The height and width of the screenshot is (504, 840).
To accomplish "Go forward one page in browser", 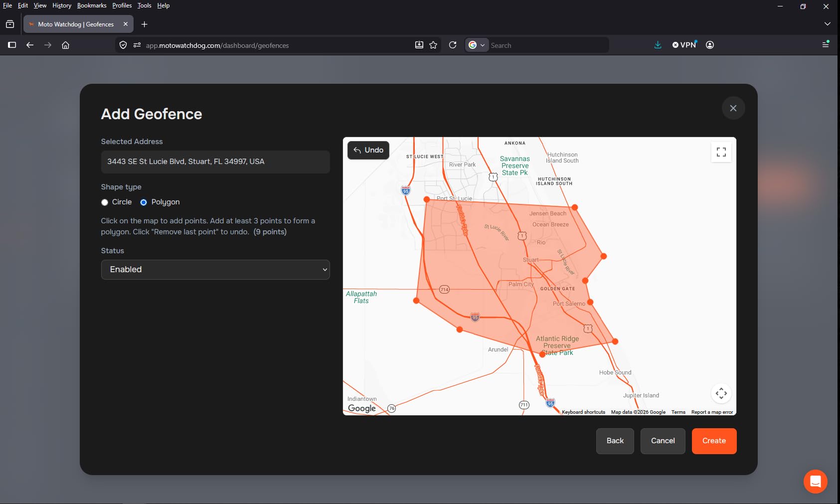I will [48, 45].
